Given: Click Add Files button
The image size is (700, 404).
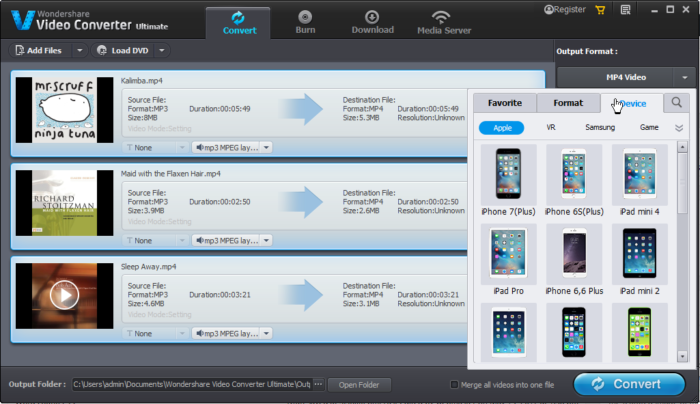Looking at the screenshot, I should [39, 50].
